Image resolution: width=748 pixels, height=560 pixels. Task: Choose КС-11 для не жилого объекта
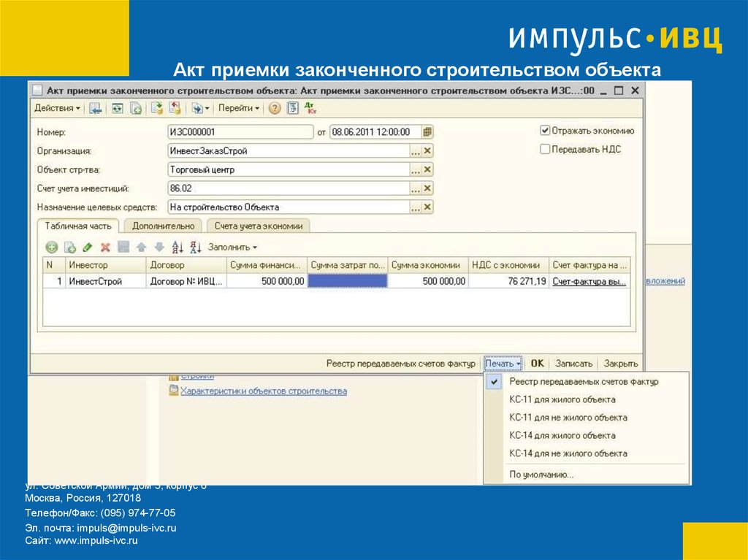(587, 418)
